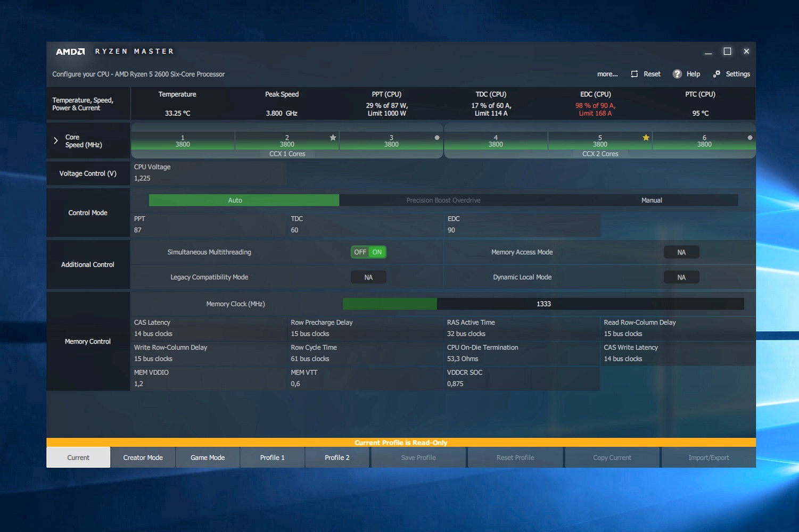Click the Reset label in header
Screen dimensions: 799x532
[652, 74]
